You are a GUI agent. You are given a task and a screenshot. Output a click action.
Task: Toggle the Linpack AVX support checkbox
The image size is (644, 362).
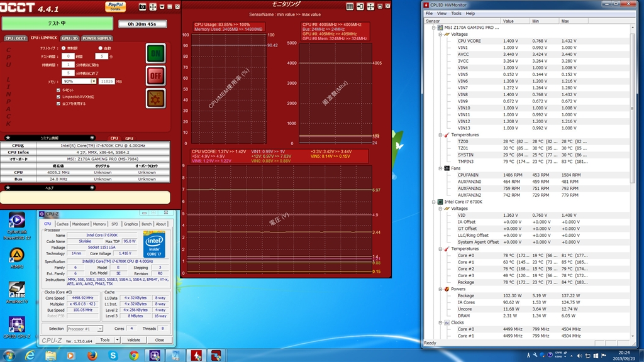point(58,96)
